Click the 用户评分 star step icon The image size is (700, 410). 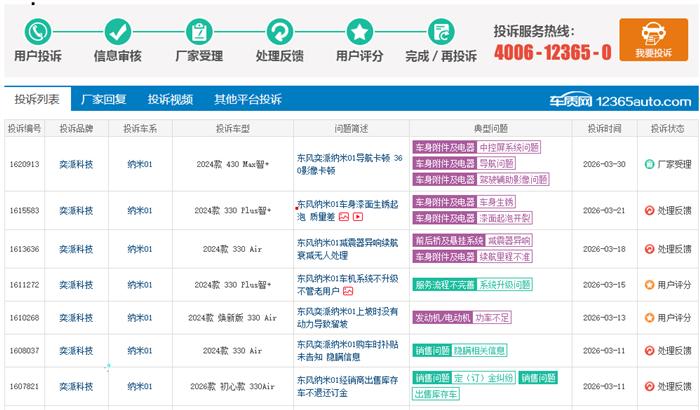pyautogui.click(x=359, y=31)
